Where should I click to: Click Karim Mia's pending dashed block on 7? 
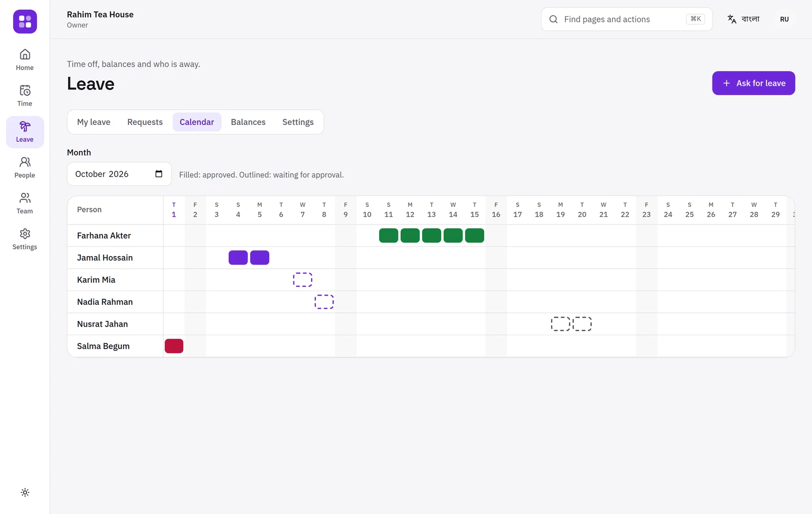[302, 280]
